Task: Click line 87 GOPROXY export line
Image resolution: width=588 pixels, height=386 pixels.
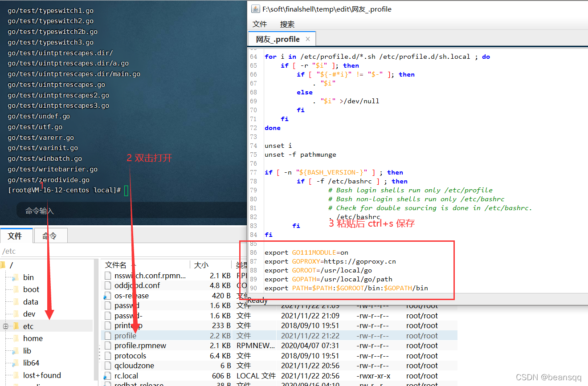Action: (x=330, y=261)
